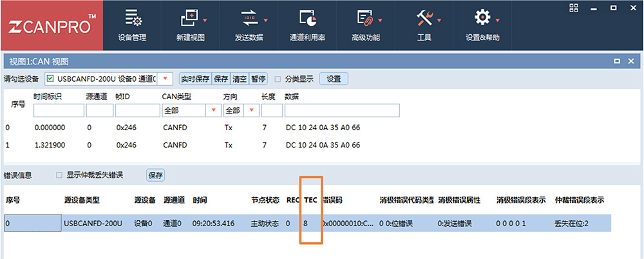Enable 显示仲裁丢失错误 checkbox
The image size is (644, 259).
click(59, 175)
